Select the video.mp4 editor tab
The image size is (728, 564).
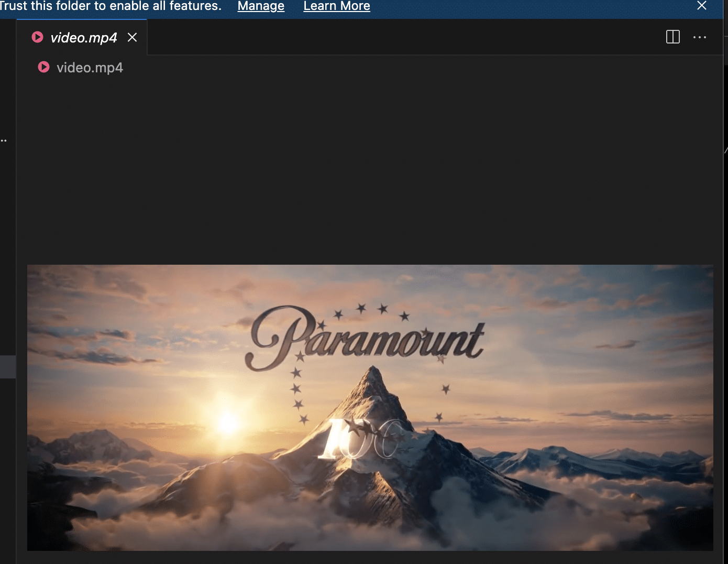[x=82, y=37]
